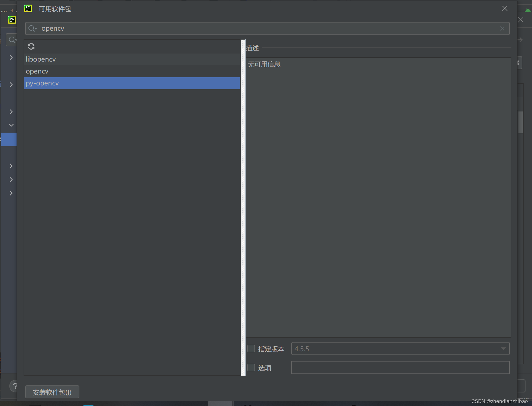Image resolution: width=532 pixels, height=406 pixels.
Task: Click the search magnifier icon in opencv field
Action: [32, 28]
